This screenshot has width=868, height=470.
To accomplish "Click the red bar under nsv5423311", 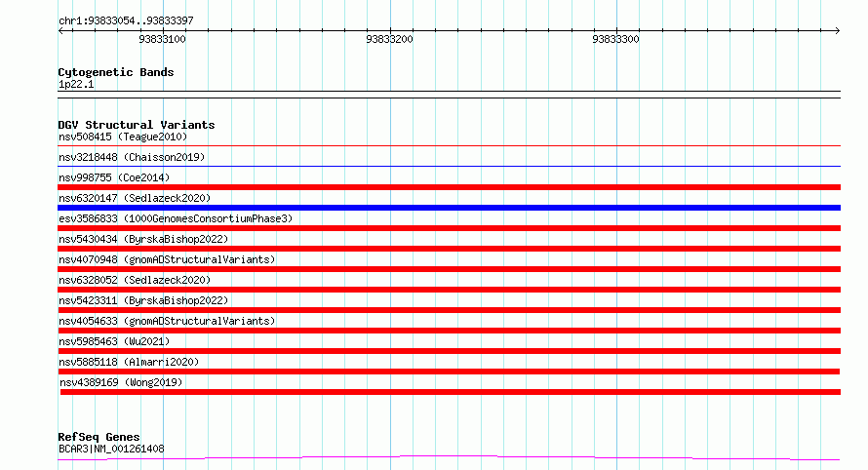I will coord(449,310).
